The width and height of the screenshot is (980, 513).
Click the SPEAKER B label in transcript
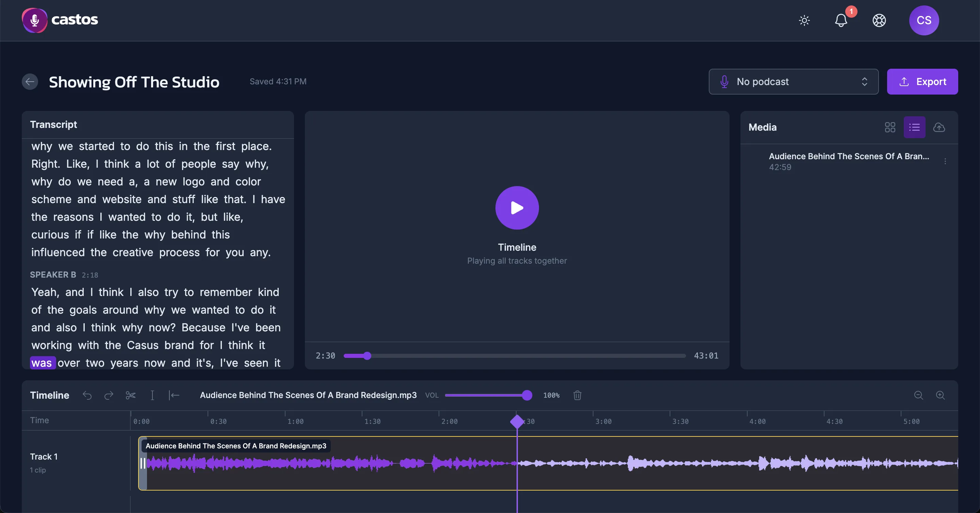point(53,275)
